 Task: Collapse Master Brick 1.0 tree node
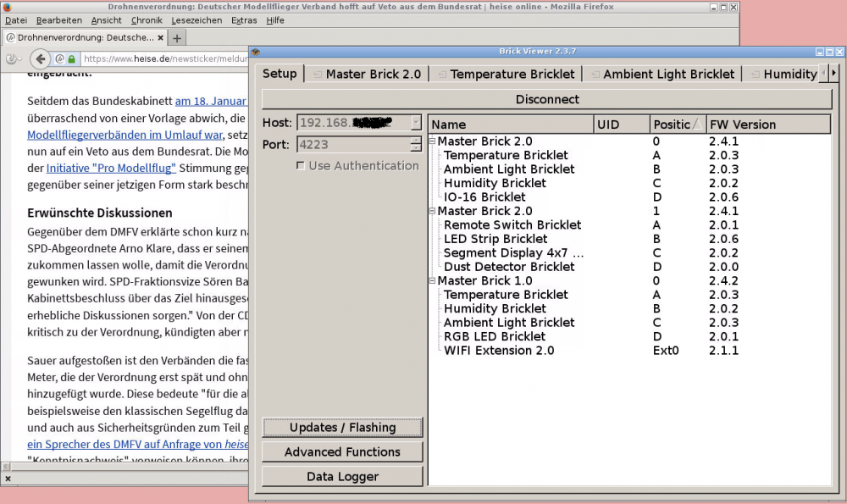[x=432, y=281]
